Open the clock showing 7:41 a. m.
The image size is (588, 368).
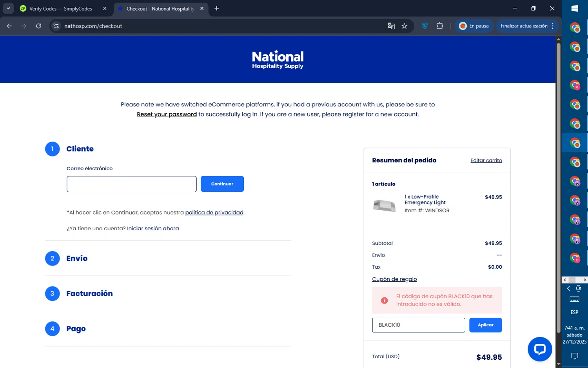[x=574, y=335]
